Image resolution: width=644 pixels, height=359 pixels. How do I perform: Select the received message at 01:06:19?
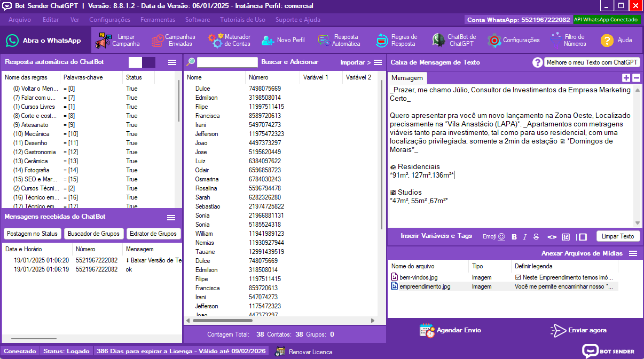tap(91, 269)
